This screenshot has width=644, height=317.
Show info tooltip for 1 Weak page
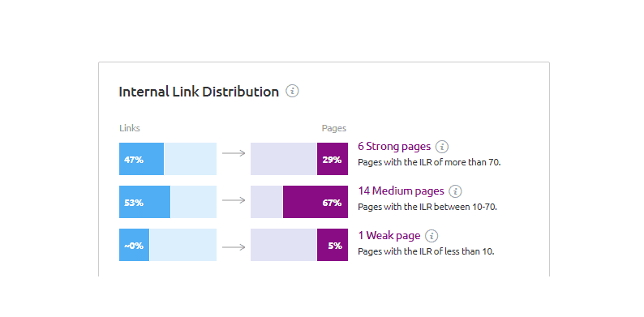(431, 236)
